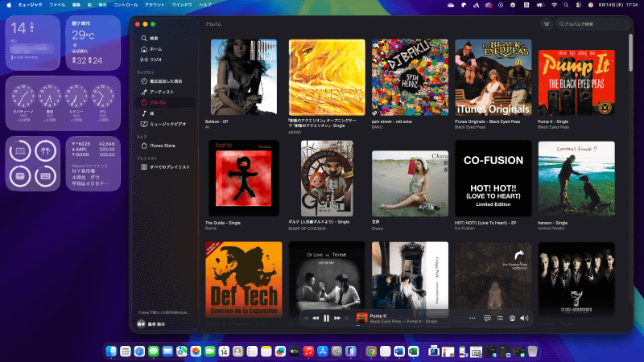Viewport: 644px width, 362px height.
Task: Pause the playing track Pump It
Action: point(326,318)
